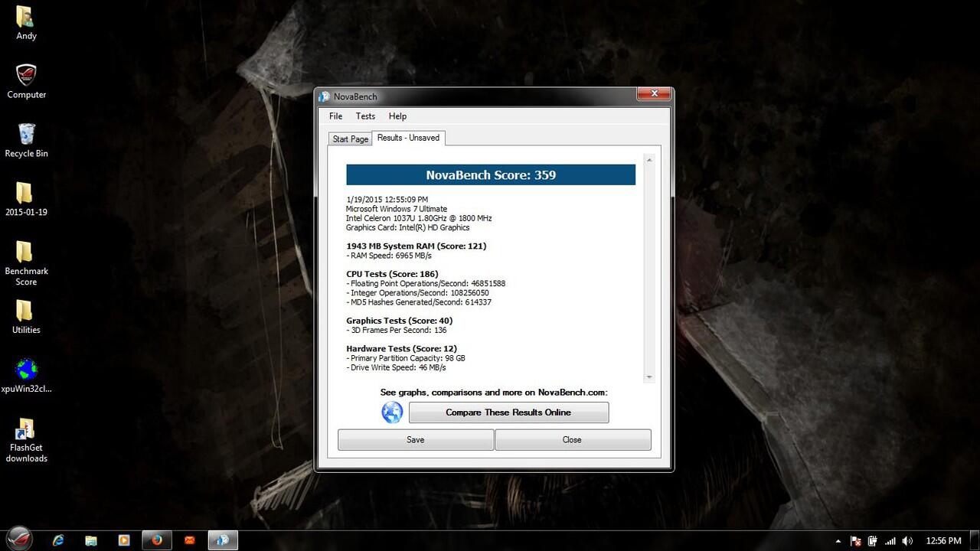Show hidden tray icons arrow

[x=838, y=541]
